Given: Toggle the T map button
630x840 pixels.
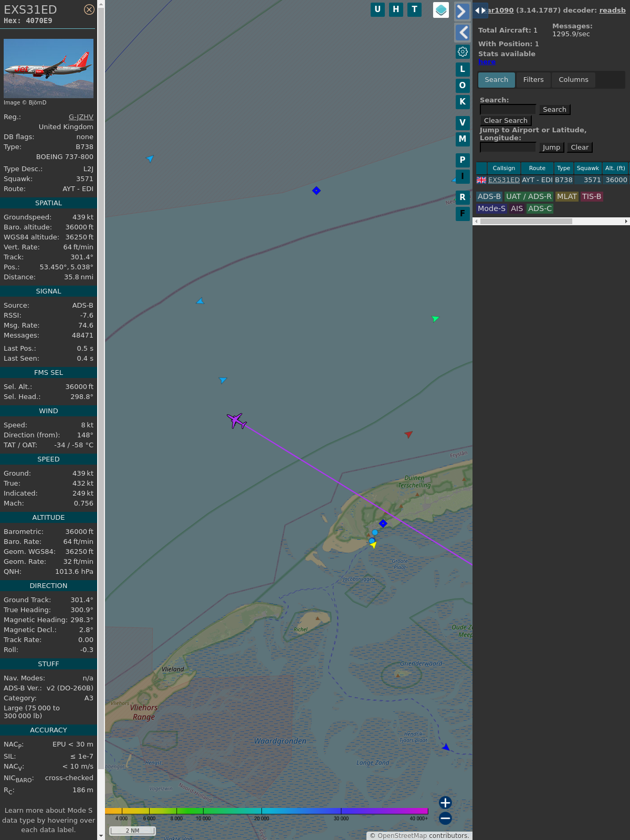Looking at the screenshot, I should pos(415,9).
